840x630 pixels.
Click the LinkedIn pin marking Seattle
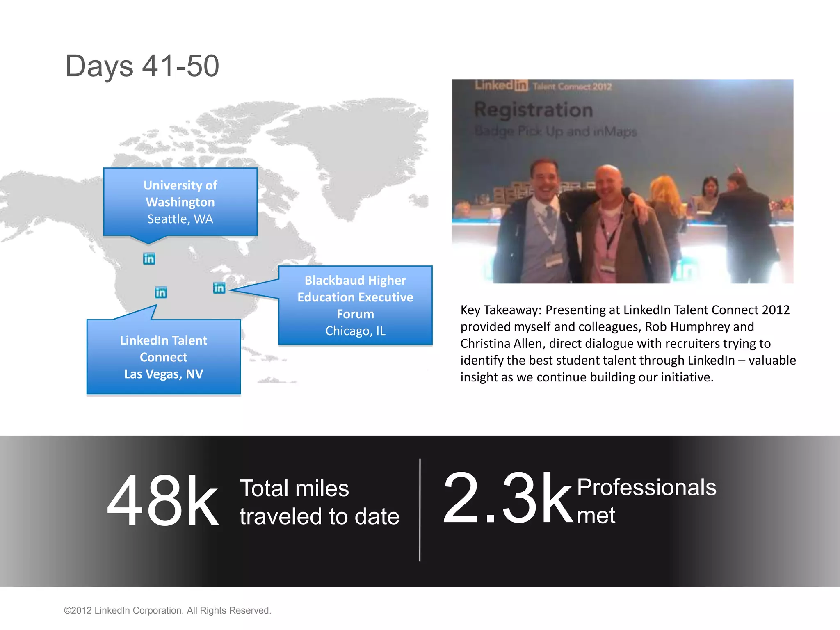pyautogui.click(x=149, y=258)
